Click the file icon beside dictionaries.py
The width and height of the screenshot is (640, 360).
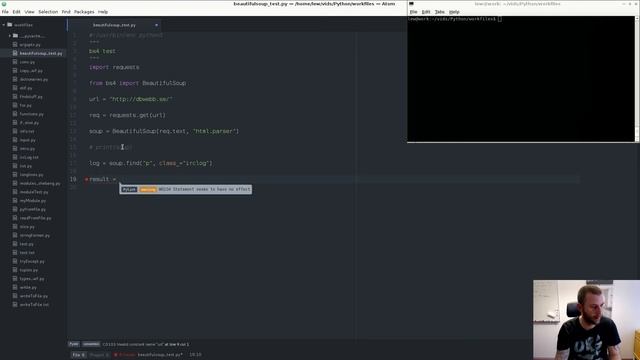point(15,79)
